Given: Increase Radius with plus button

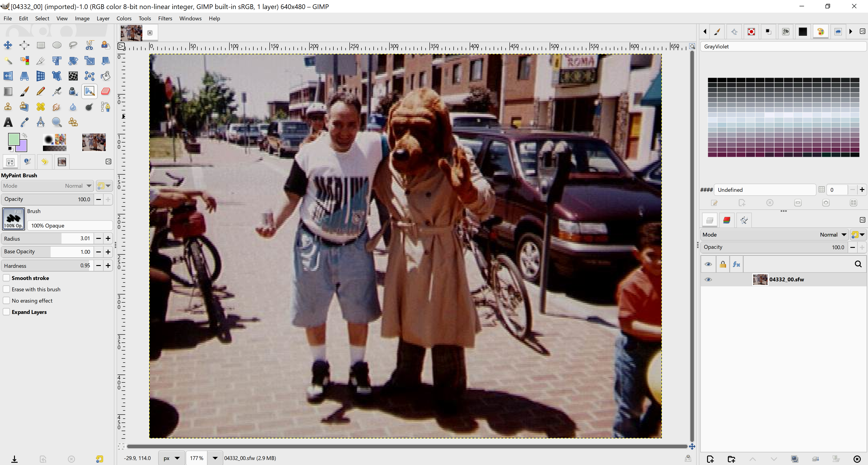Looking at the screenshot, I should pos(108,238).
